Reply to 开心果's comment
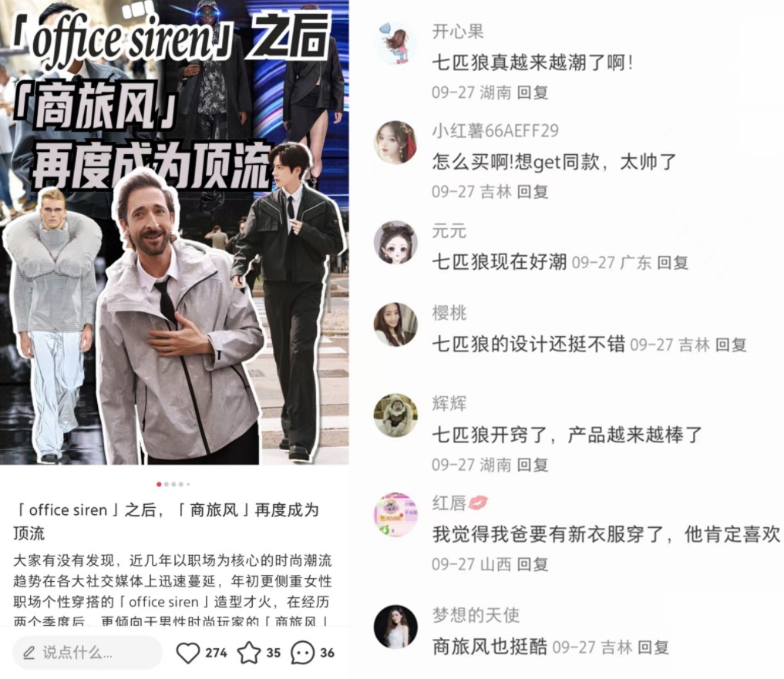The height and width of the screenshot is (679, 784). click(x=533, y=92)
